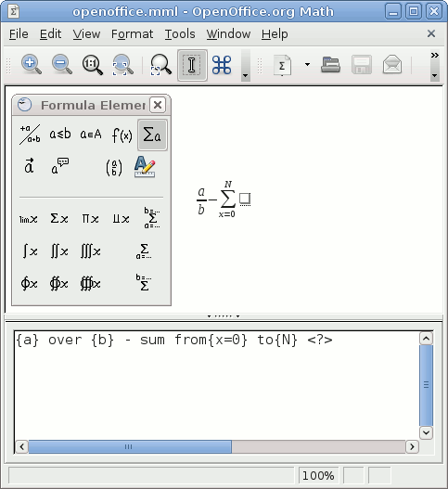Screen dimensions: 448x489
Task: Insert Sum operator Σx
Action: (59, 218)
